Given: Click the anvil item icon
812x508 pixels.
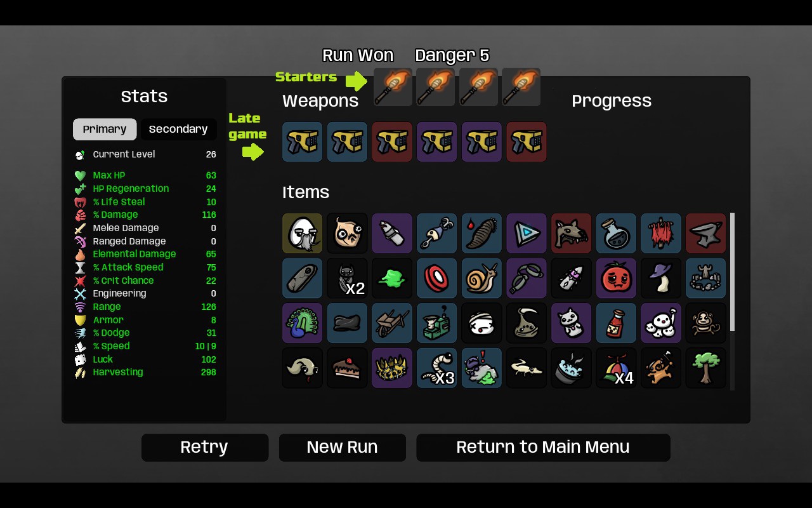Looking at the screenshot, I should 706,233.
